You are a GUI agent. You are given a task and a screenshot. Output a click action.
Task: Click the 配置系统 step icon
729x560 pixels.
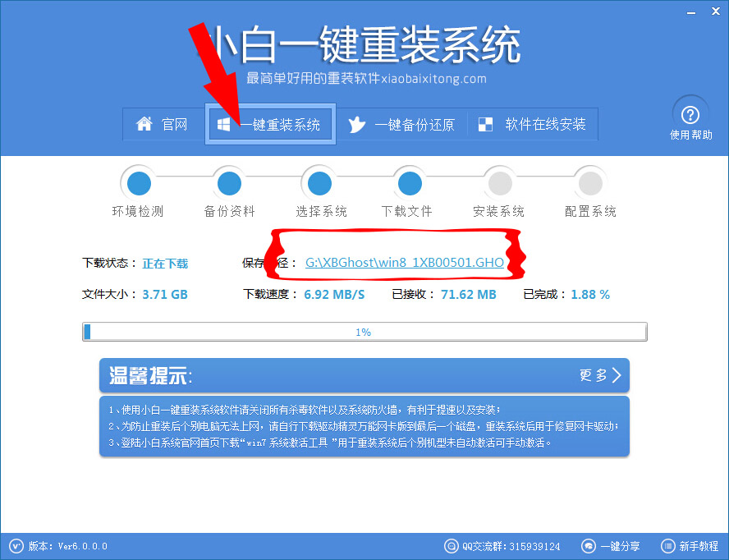(589, 183)
